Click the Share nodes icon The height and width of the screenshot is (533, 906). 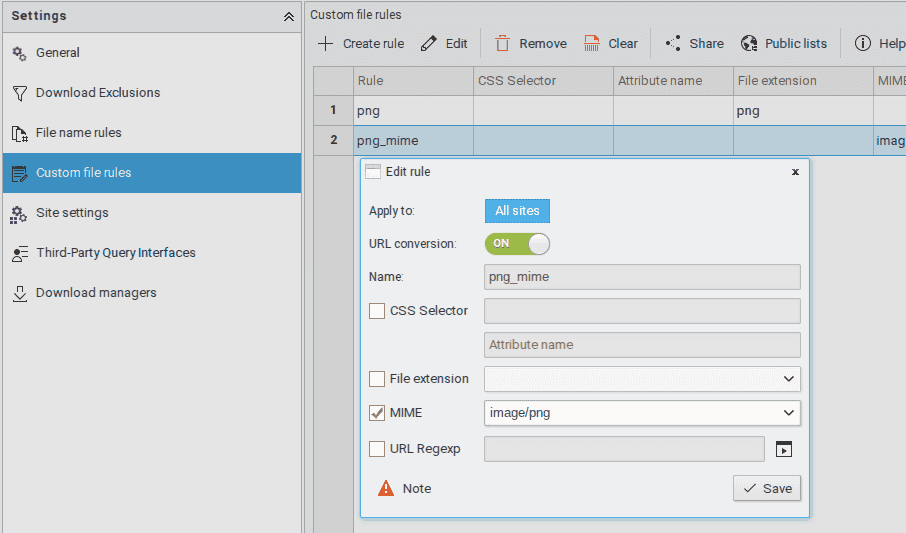(673, 43)
